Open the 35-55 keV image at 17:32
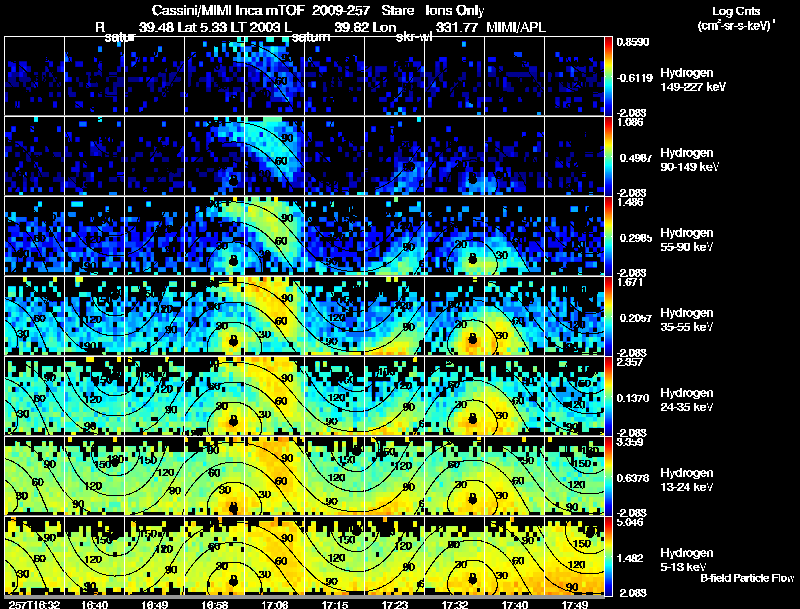 click(x=455, y=316)
